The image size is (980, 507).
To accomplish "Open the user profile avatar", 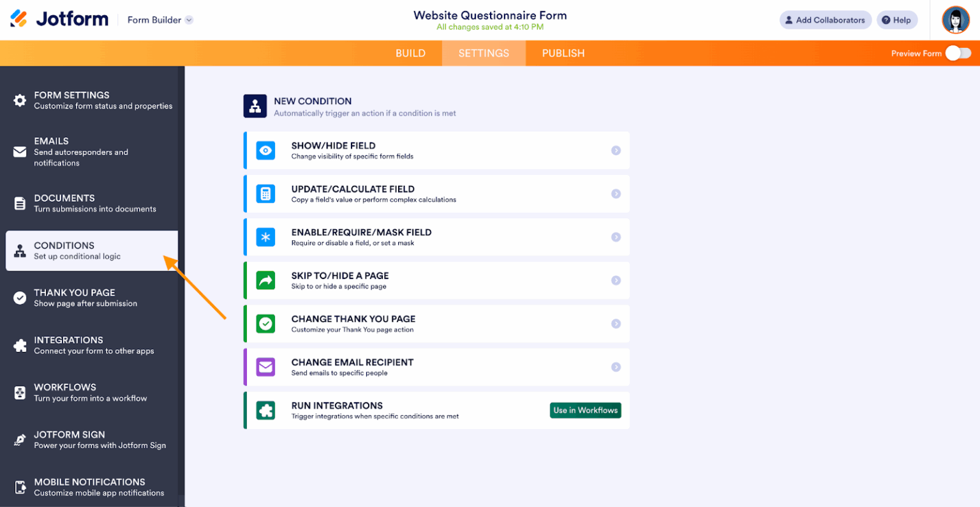I will click(956, 20).
